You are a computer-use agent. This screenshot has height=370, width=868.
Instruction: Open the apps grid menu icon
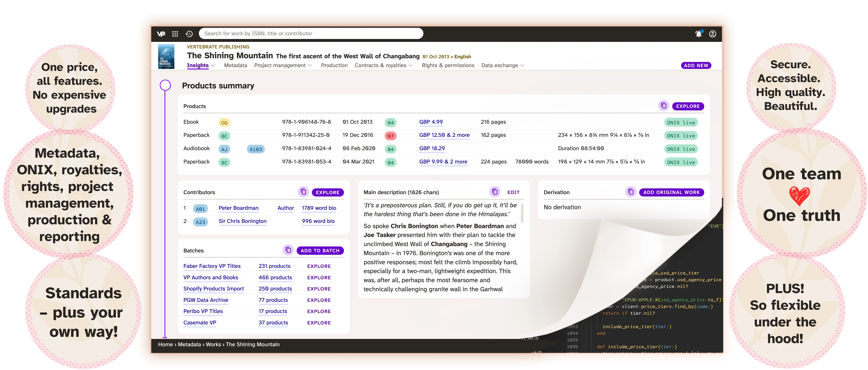(x=175, y=34)
